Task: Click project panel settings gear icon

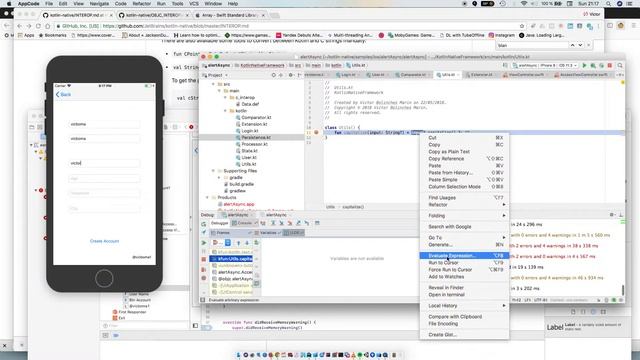Action: pos(291,75)
